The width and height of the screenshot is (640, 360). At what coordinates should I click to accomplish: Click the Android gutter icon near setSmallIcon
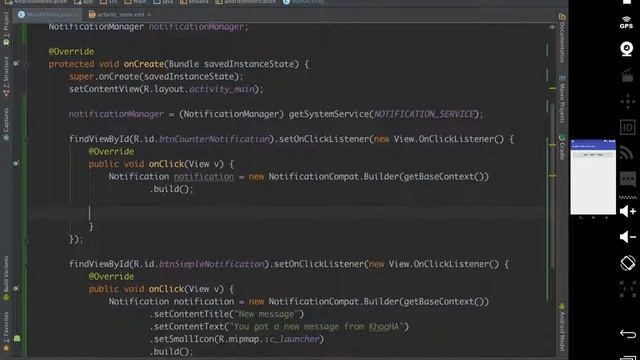tap(17, 338)
